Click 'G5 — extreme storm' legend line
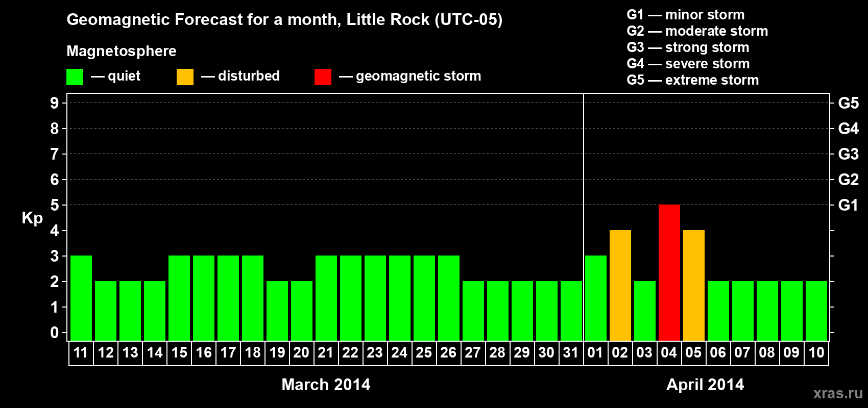The width and height of the screenshot is (868, 408). [x=693, y=80]
